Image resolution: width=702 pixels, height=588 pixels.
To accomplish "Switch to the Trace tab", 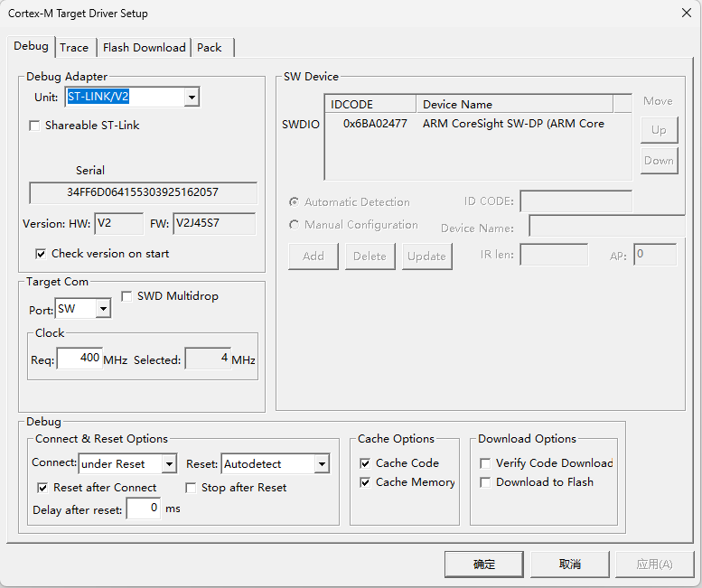I will point(74,48).
